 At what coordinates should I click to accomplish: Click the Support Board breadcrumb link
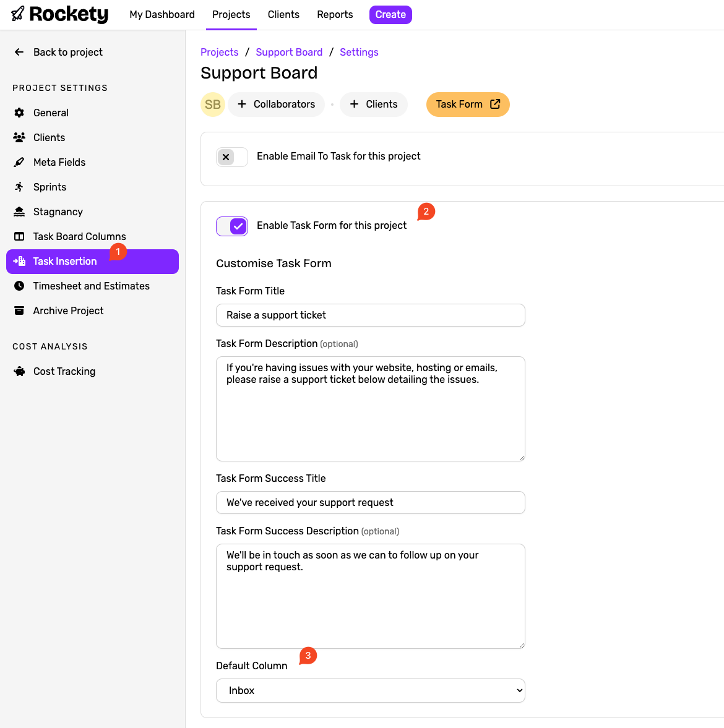pos(289,52)
